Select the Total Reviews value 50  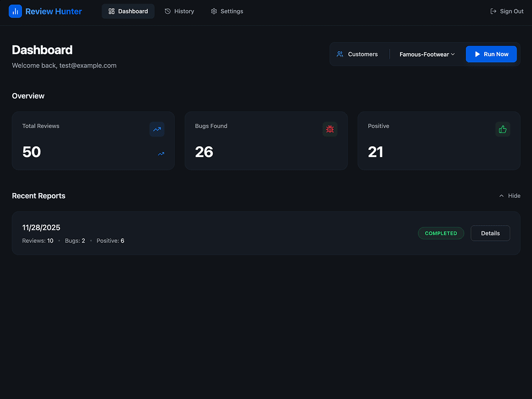click(32, 152)
